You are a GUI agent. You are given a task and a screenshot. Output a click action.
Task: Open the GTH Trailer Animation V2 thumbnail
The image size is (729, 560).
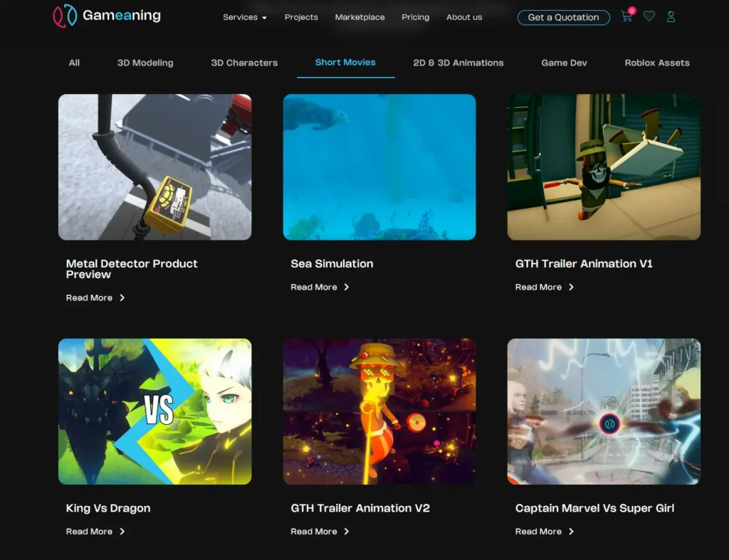[379, 411]
